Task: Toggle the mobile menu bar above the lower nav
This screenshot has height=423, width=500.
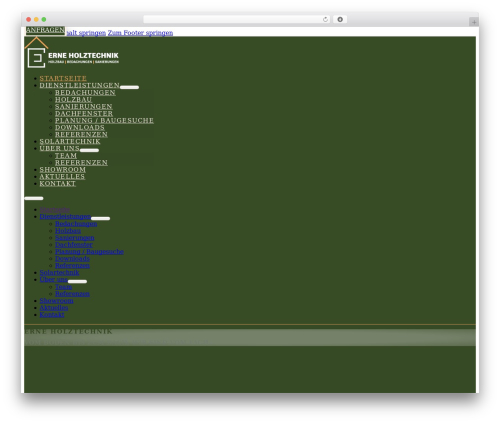Action: click(34, 198)
